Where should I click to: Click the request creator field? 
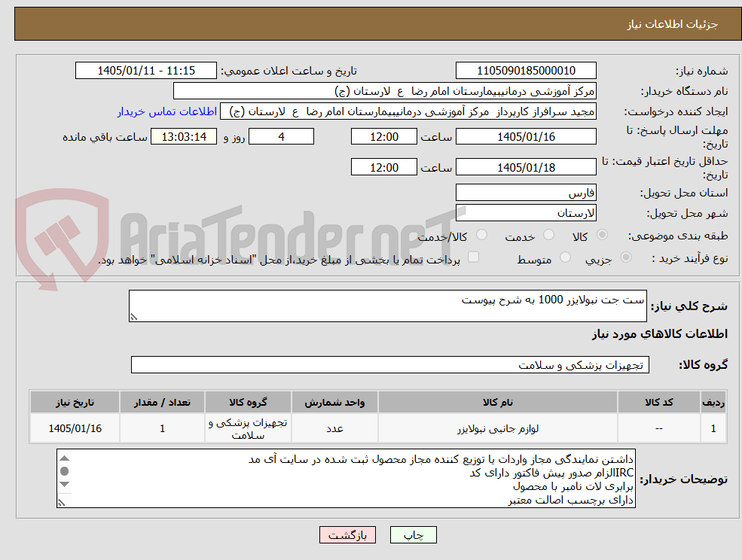[408, 111]
